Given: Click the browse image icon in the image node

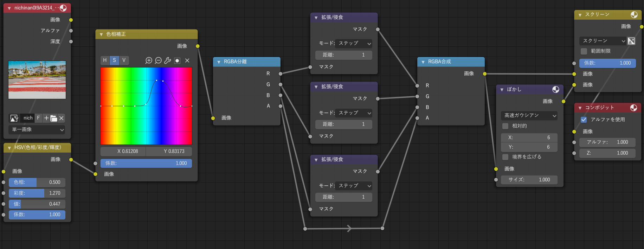Looking at the screenshot, I should [14, 118].
